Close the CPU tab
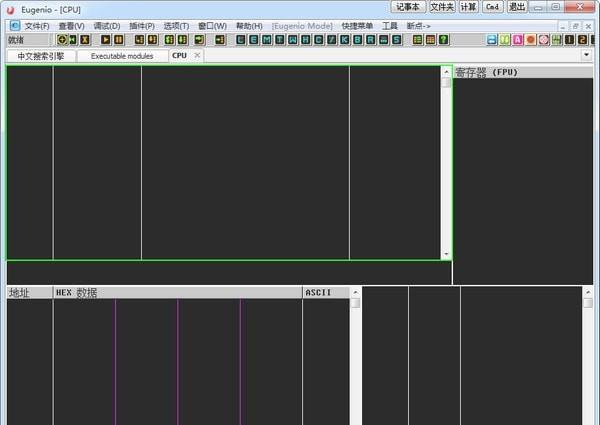This screenshot has width=600, height=425. [197, 55]
